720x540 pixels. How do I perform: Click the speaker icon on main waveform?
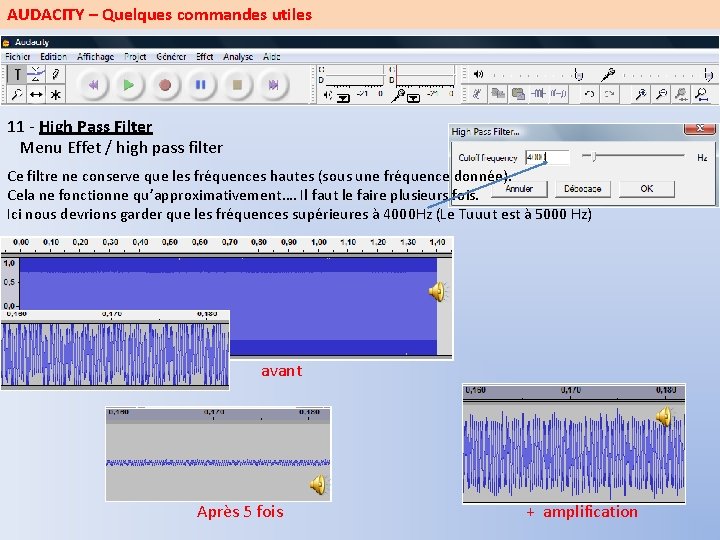pos(438,292)
